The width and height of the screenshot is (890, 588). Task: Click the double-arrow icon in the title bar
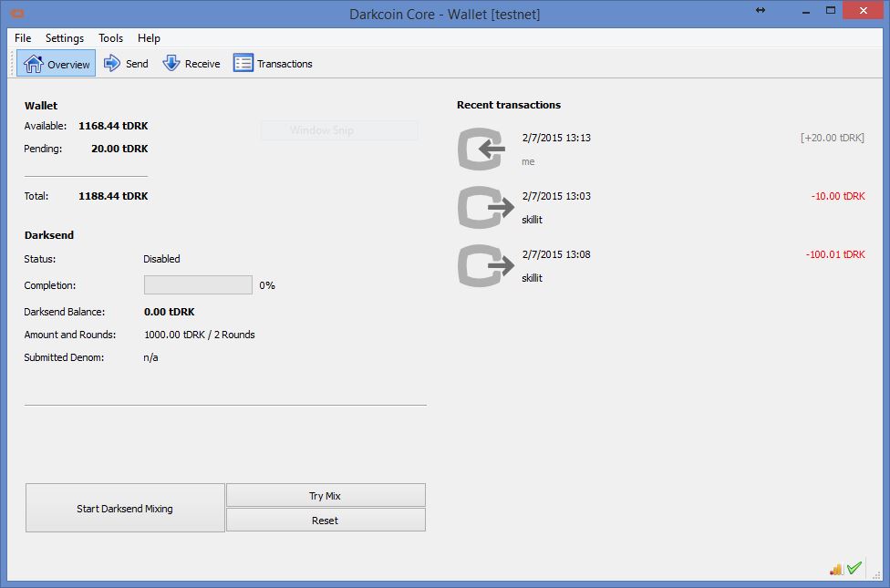point(761,10)
